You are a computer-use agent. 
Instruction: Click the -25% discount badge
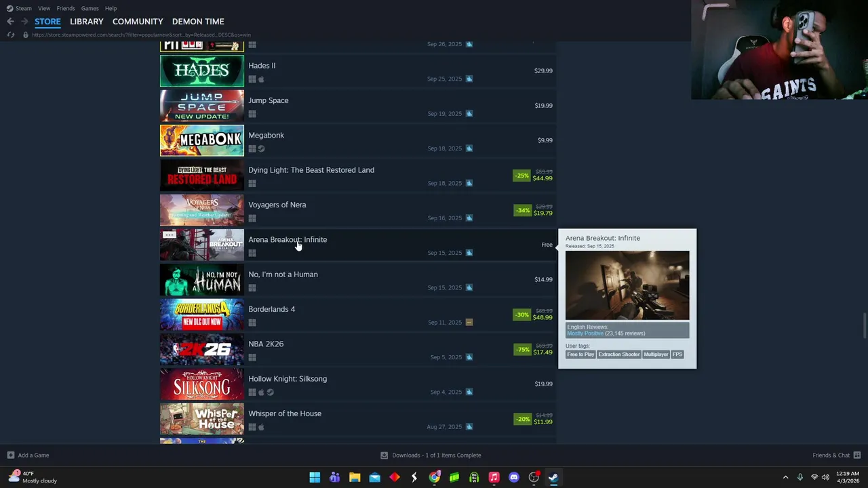pos(521,176)
